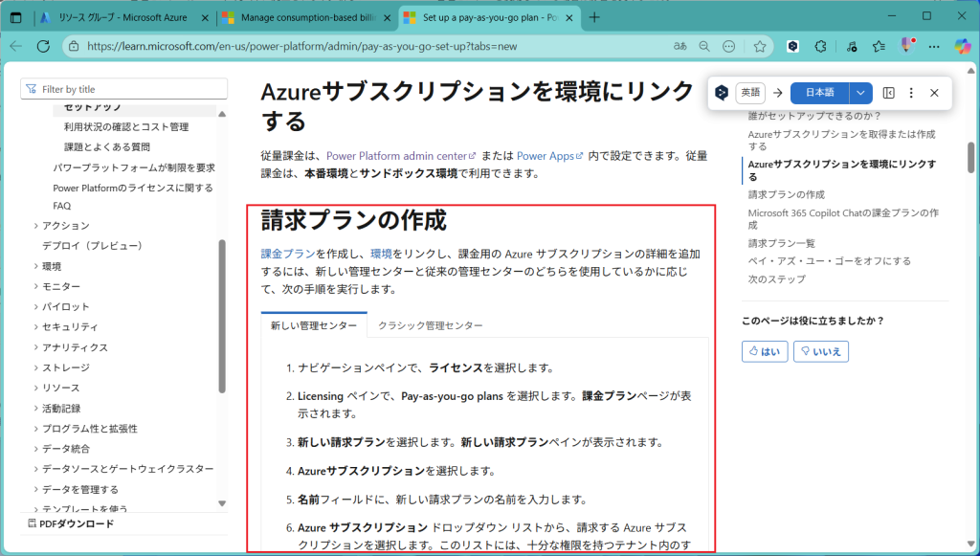
Task: Expand アナリティクス in the sidebar tree
Action: (35, 347)
